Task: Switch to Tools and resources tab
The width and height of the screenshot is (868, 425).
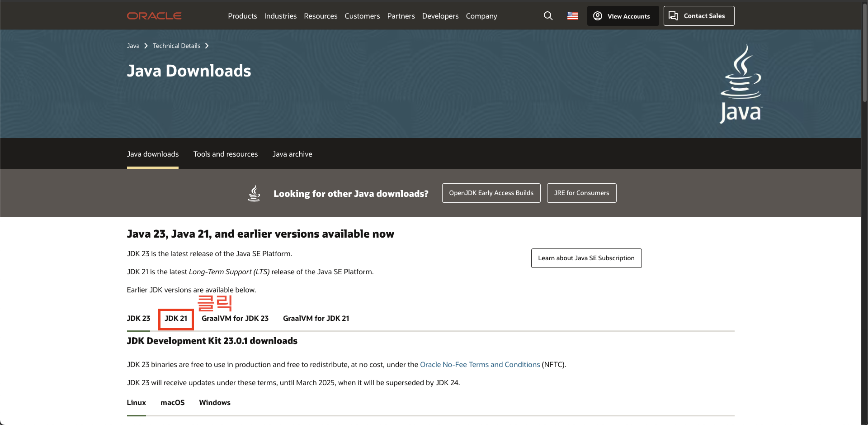Action: click(226, 154)
